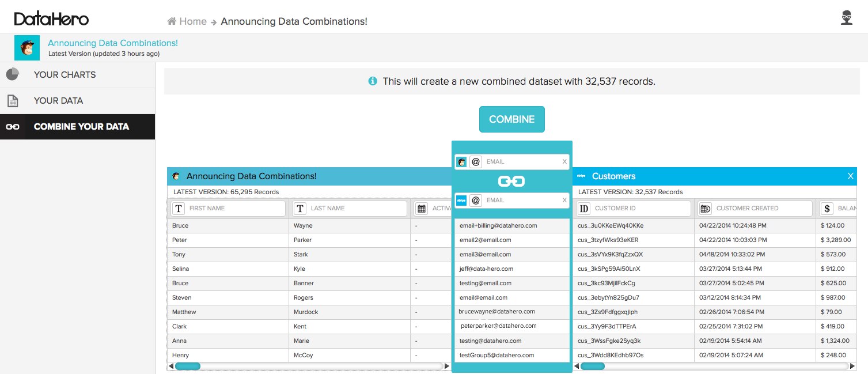Click the Customers table horizontal scrollbar thumb
This screenshot has width=868, height=374.
point(592,366)
